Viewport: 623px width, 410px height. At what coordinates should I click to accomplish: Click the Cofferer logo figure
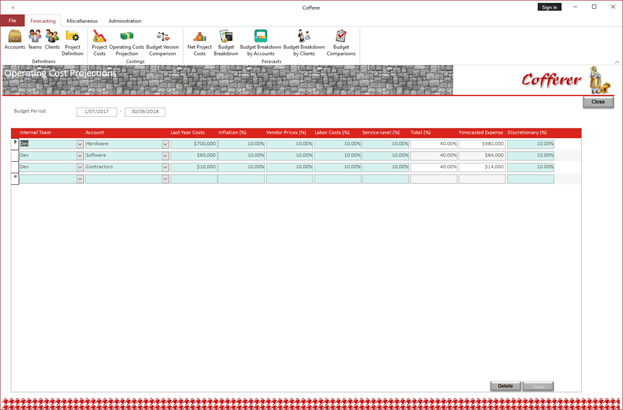coord(598,80)
